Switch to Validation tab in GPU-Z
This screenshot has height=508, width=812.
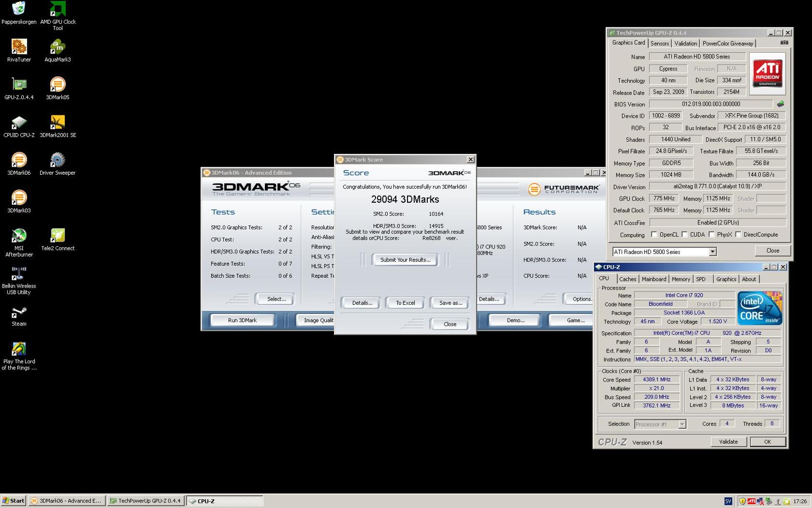686,44
